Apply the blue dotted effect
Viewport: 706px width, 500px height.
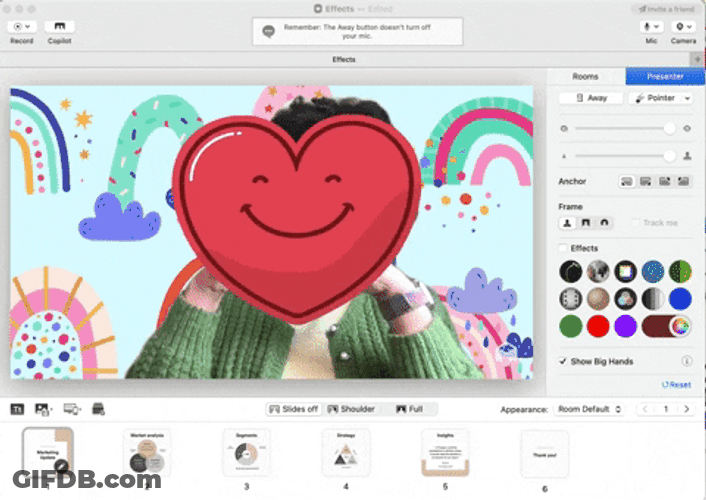[653, 272]
